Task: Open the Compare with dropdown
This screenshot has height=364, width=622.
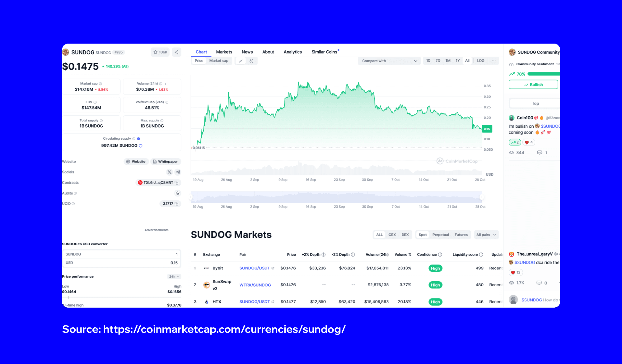Action: tap(389, 61)
